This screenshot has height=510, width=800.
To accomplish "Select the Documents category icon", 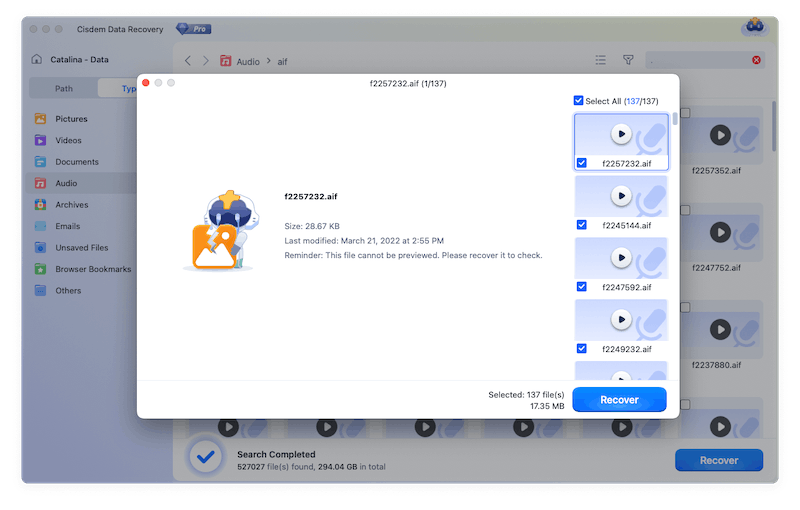I will click(40, 162).
